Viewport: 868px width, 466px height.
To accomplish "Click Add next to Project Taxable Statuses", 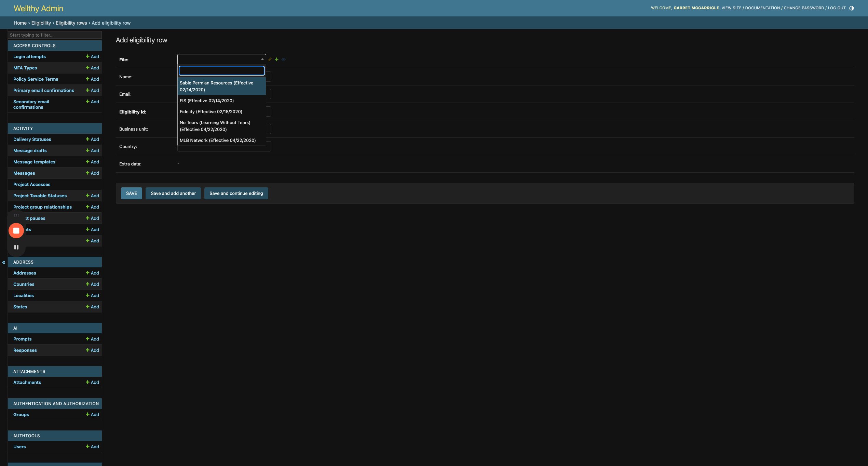I will (92, 196).
